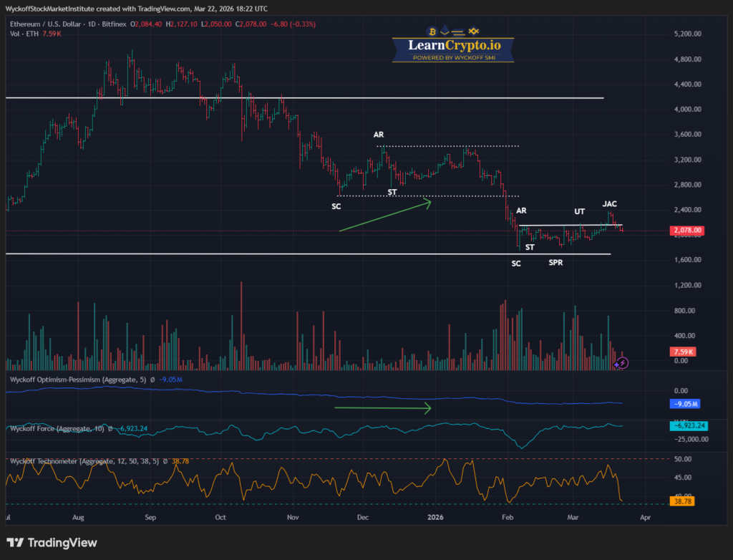Viewport: 733px width, 560px height.
Task: Click the TradingView logo at bottom left
Action: 52,543
